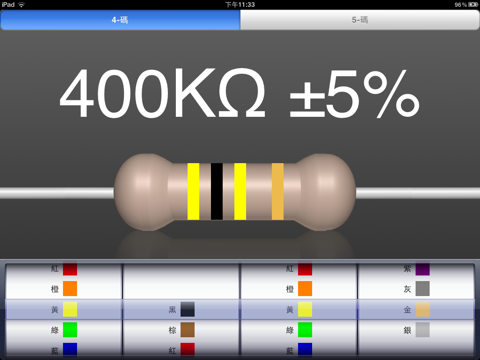Pick green swatch in multiplier wheel
The width and height of the screenshot is (480, 360).
coord(305,330)
